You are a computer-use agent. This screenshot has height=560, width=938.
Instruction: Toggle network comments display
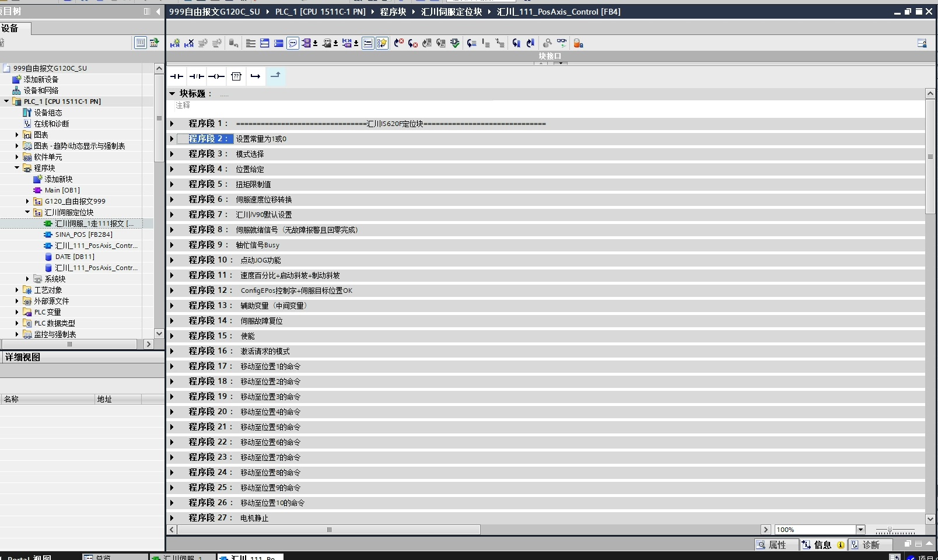click(x=368, y=43)
